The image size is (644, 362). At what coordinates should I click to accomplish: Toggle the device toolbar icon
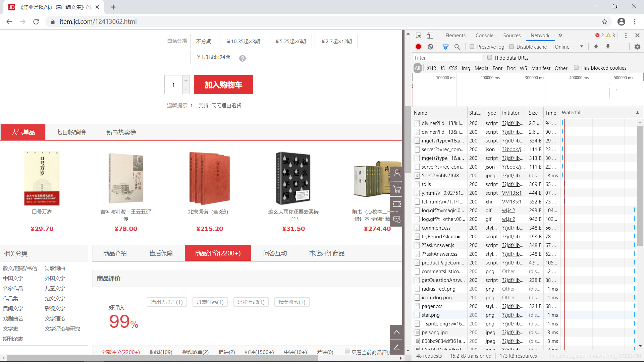430,36
